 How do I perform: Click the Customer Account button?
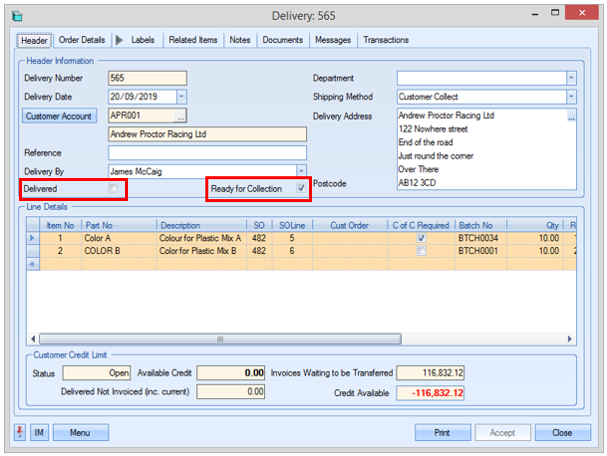[60, 116]
